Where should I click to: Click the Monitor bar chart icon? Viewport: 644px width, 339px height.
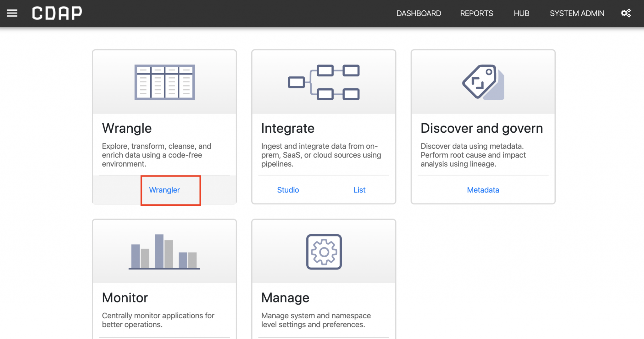click(x=164, y=252)
